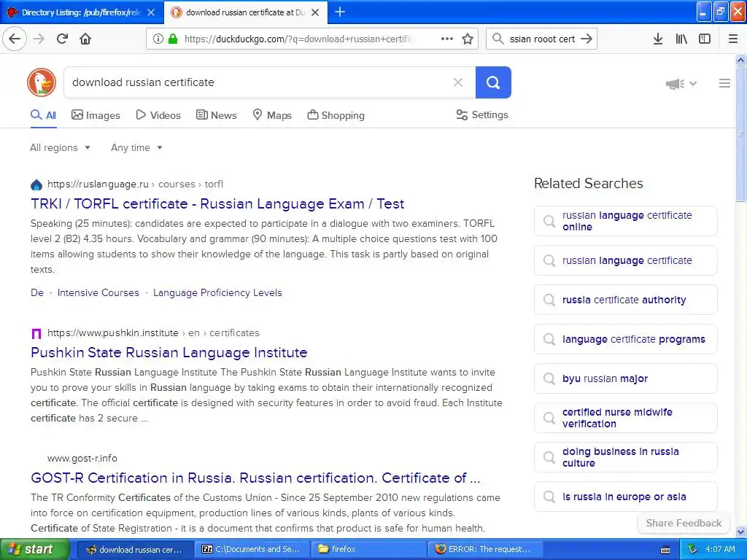The image size is (747, 560).
Task: Open page actions three-dot menu
Action: 447,39
